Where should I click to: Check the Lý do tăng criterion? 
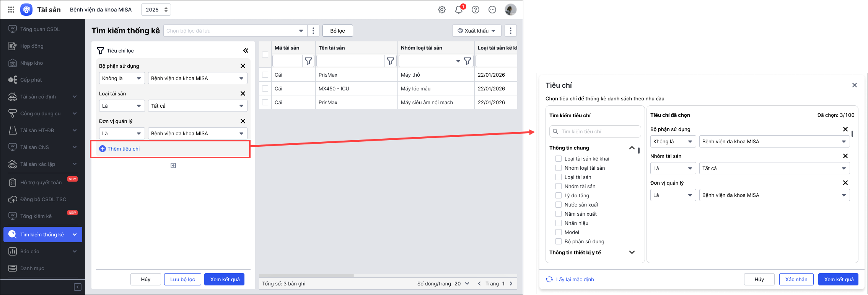point(559,195)
